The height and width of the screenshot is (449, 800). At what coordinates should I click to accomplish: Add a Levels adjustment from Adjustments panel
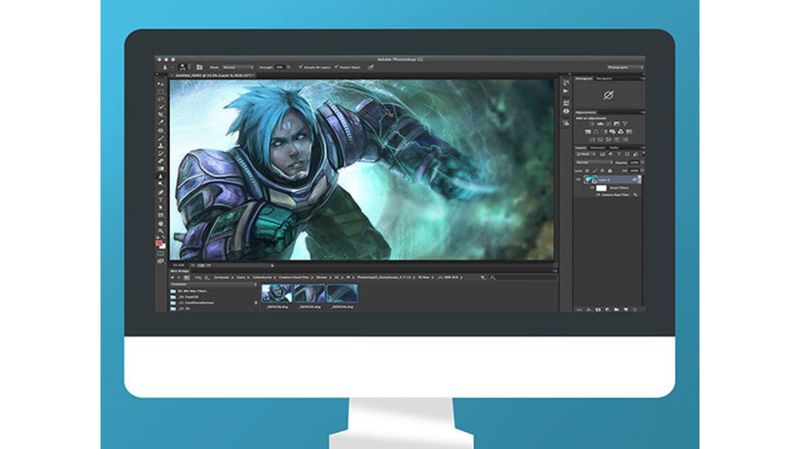(601, 124)
